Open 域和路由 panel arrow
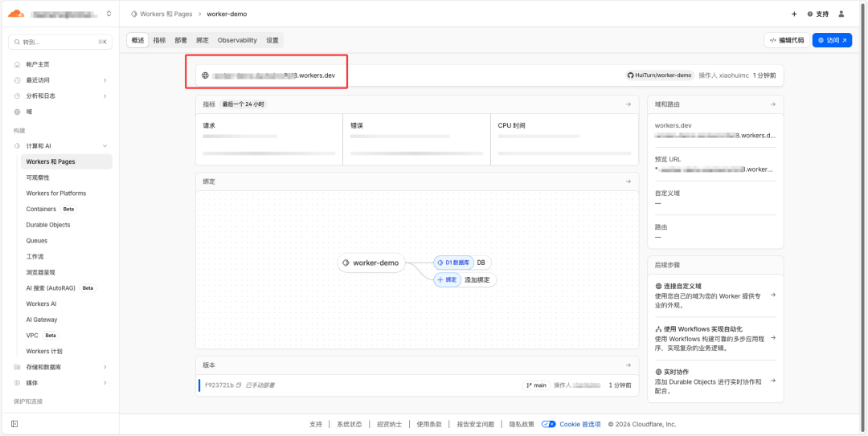The image size is (868, 436). (773, 104)
